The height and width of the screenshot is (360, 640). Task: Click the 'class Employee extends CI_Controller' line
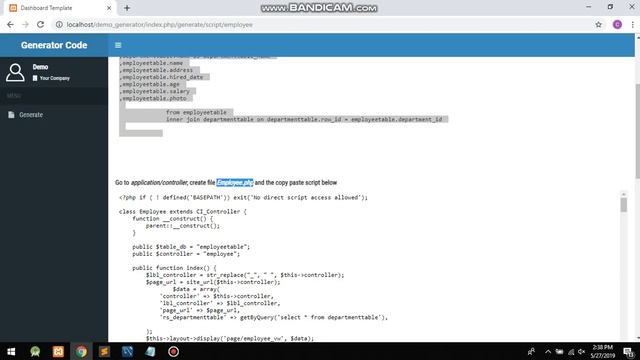(183, 211)
